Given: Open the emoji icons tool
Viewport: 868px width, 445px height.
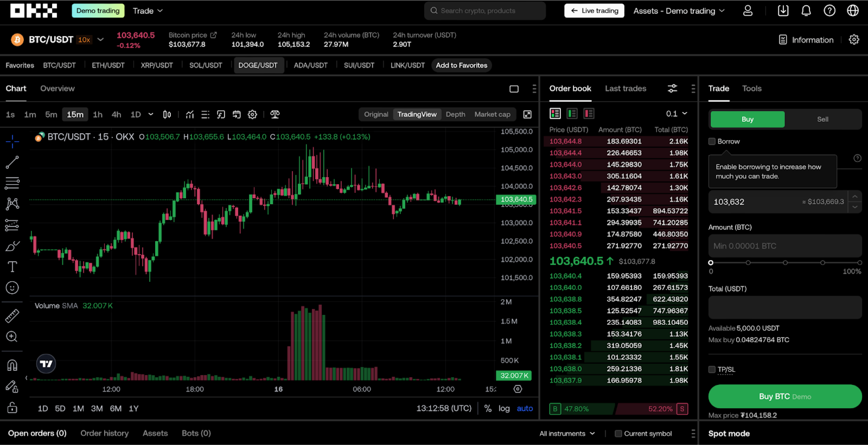Looking at the screenshot, I should coord(12,288).
